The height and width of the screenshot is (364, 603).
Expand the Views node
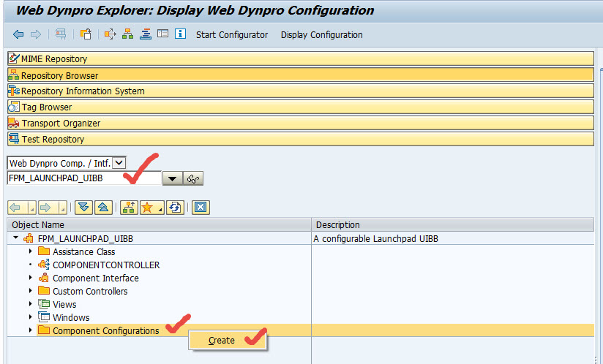31,304
